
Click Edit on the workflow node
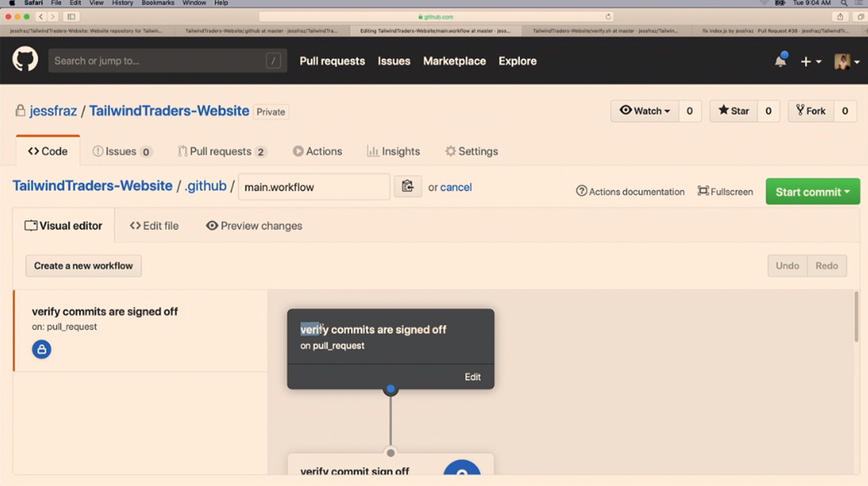click(472, 377)
